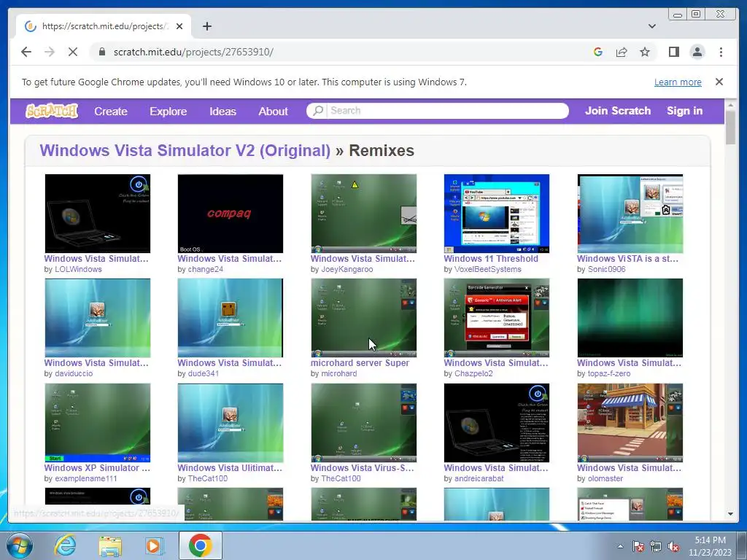Stop loading the page

(x=73, y=52)
